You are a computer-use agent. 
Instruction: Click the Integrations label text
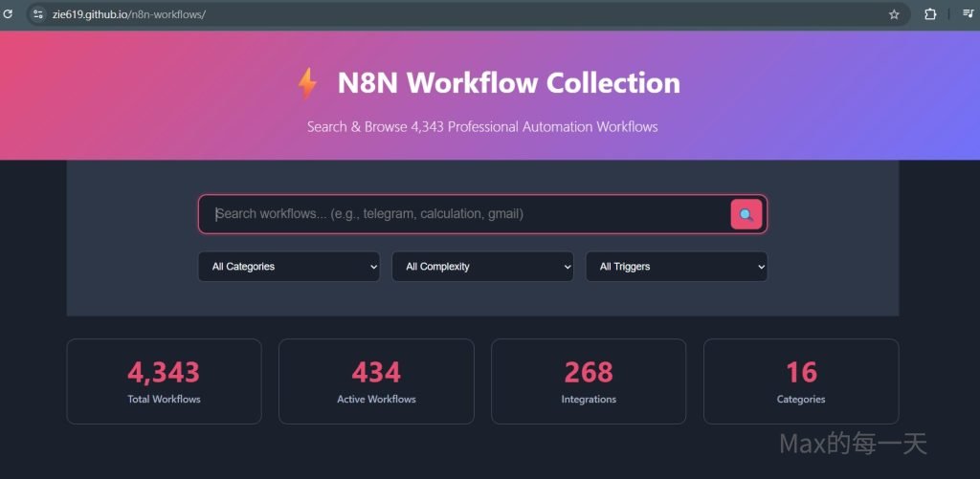(589, 400)
